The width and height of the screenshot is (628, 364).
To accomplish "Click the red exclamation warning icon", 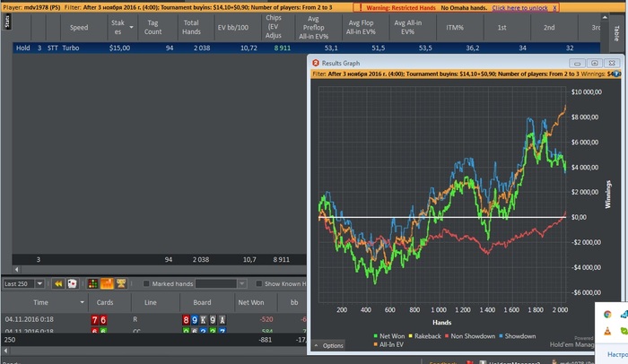I will (361, 7).
